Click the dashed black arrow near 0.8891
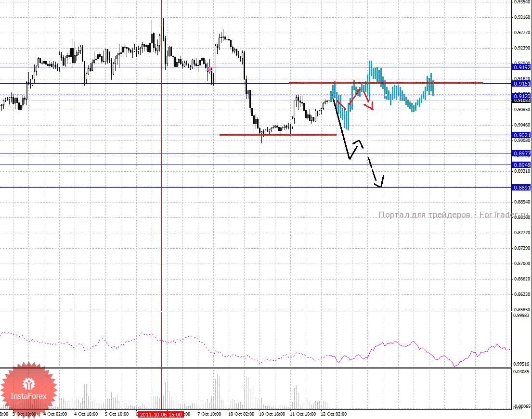The image size is (532, 419). [375, 173]
